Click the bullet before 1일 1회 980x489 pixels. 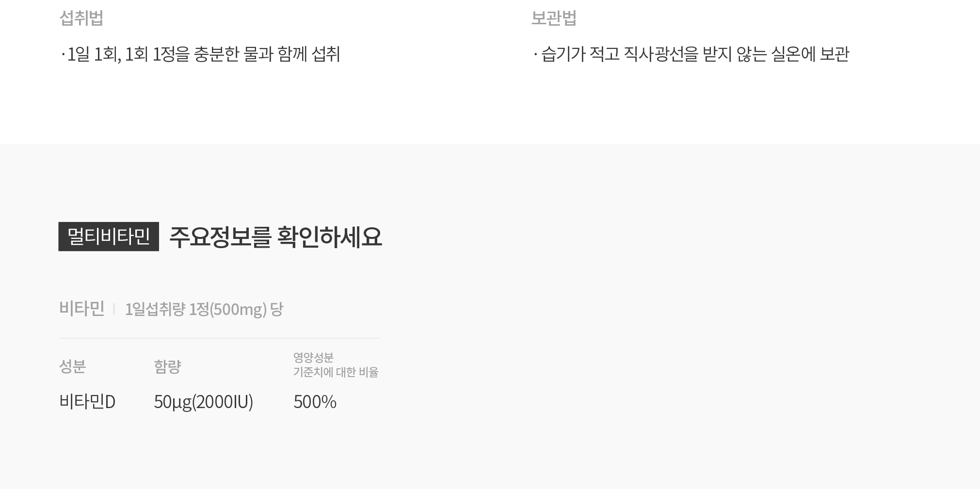[x=63, y=54]
